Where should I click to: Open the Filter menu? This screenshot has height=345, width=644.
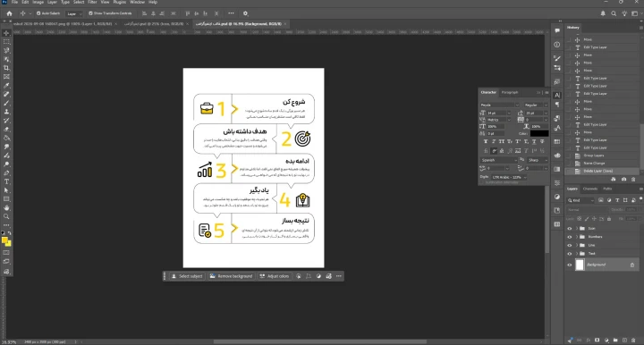(x=92, y=2)
